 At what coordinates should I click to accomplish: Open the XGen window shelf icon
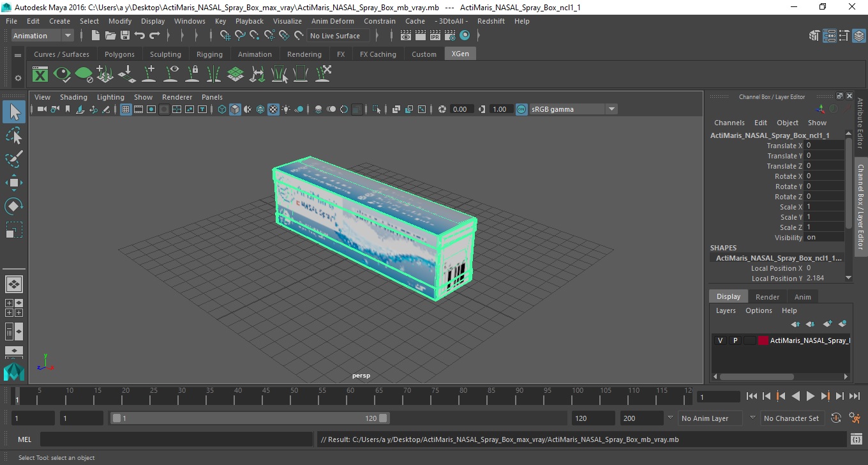(40, 74)
